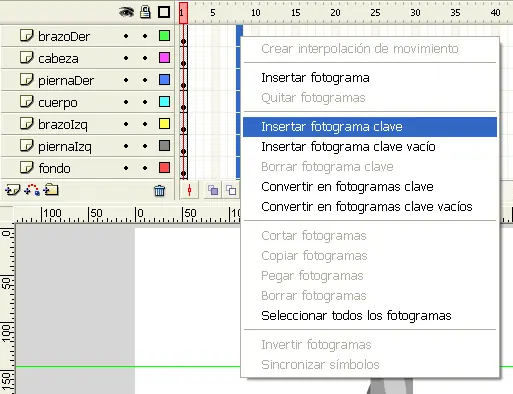Click the red playhead at frame 1

(x=183, y=13)
